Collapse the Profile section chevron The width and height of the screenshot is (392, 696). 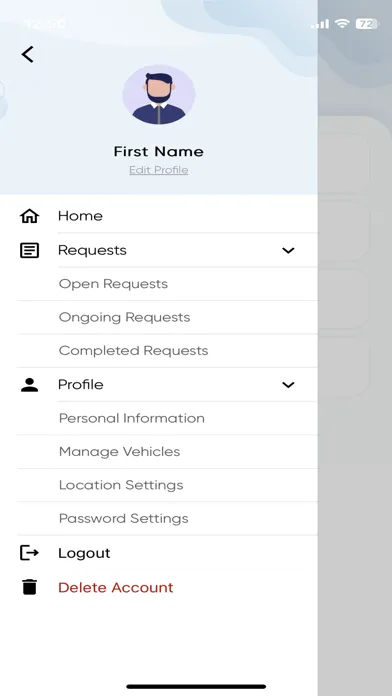pos(288,385)
